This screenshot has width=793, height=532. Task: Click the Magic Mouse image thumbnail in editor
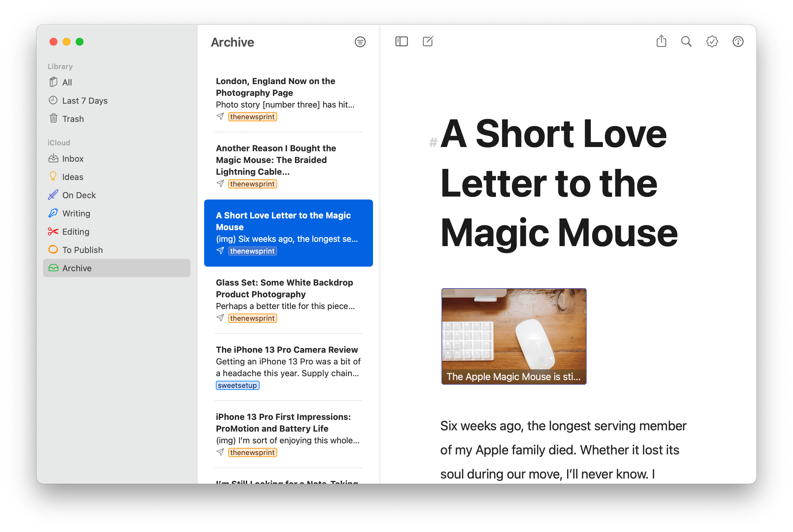point(514,336)
